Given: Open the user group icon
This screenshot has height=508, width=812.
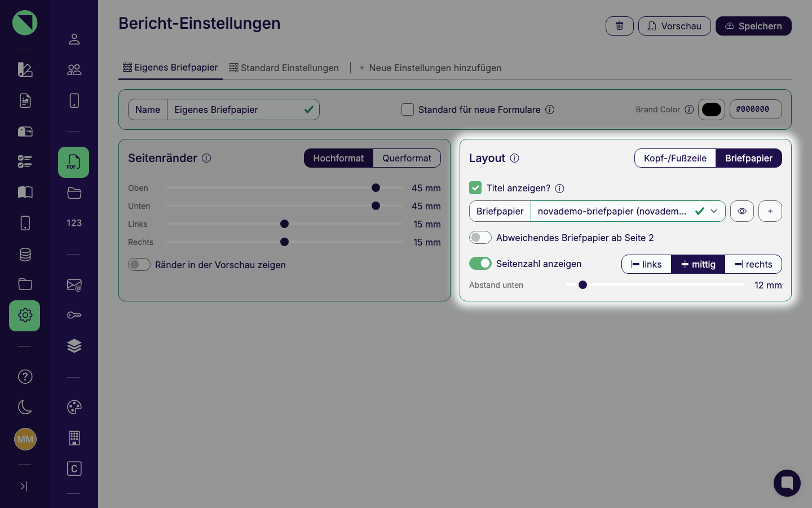Looking at the screenshot, I should click(x=74, y=70).
